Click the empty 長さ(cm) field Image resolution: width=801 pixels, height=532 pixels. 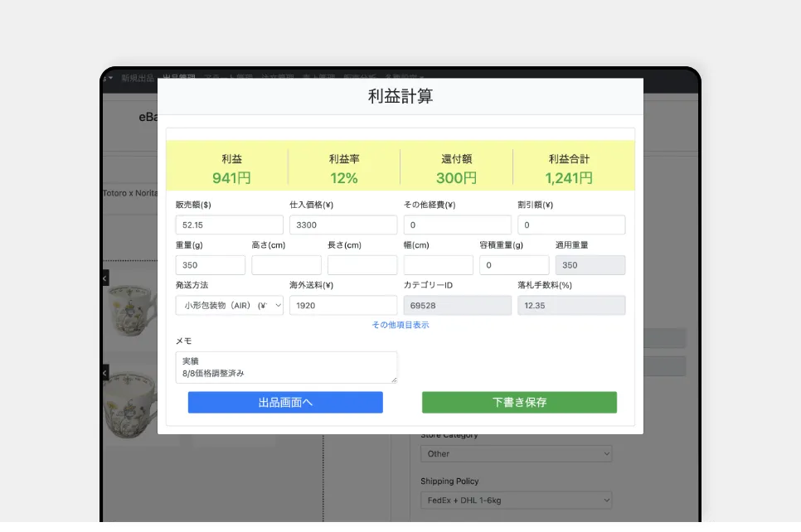(362, 265)
